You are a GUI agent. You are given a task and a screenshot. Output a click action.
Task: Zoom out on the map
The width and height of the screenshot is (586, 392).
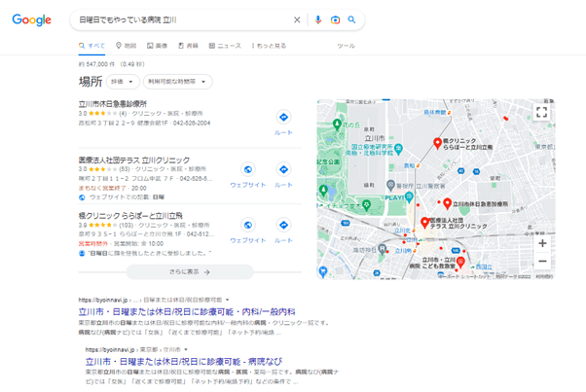point(542,261)
